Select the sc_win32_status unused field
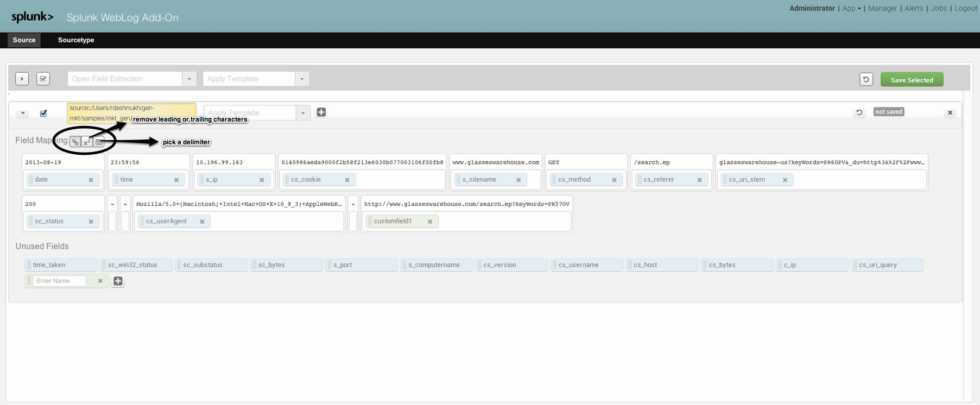The image size is (980, 405). [136, 265]
